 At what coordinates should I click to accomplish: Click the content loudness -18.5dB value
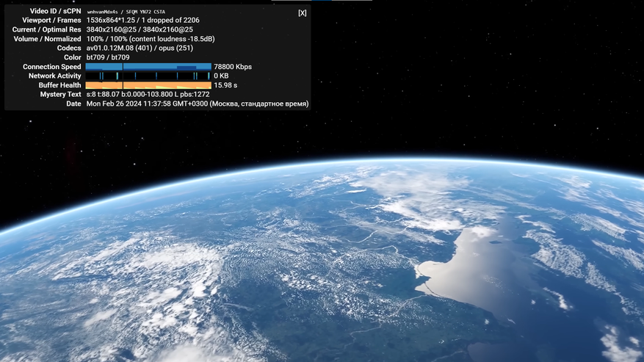tap(172, 39)
